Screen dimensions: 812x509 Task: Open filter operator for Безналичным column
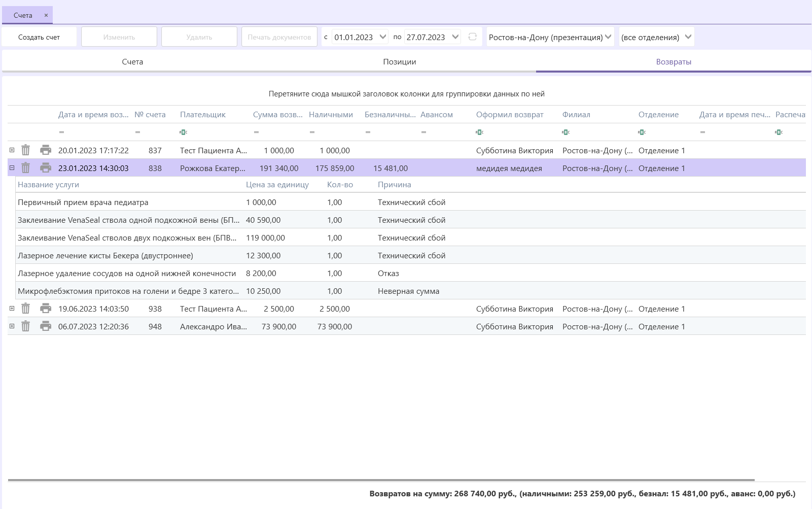point(368,132)
